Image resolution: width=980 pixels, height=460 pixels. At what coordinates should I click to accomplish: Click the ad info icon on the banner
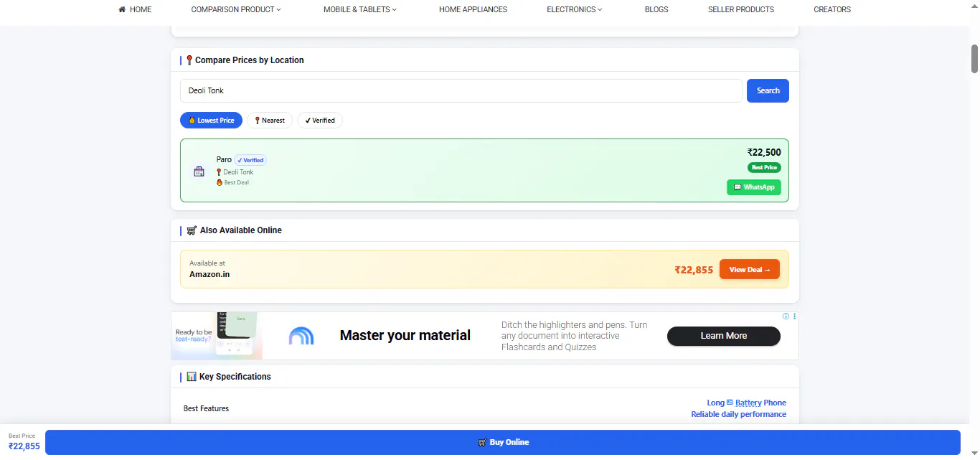click(x=786, y=316)
